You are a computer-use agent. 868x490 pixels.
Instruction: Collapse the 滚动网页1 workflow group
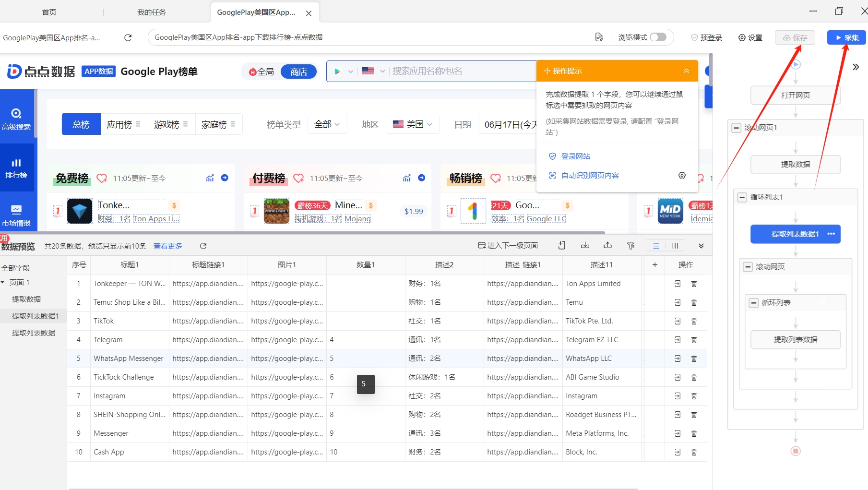coord(737,128)
